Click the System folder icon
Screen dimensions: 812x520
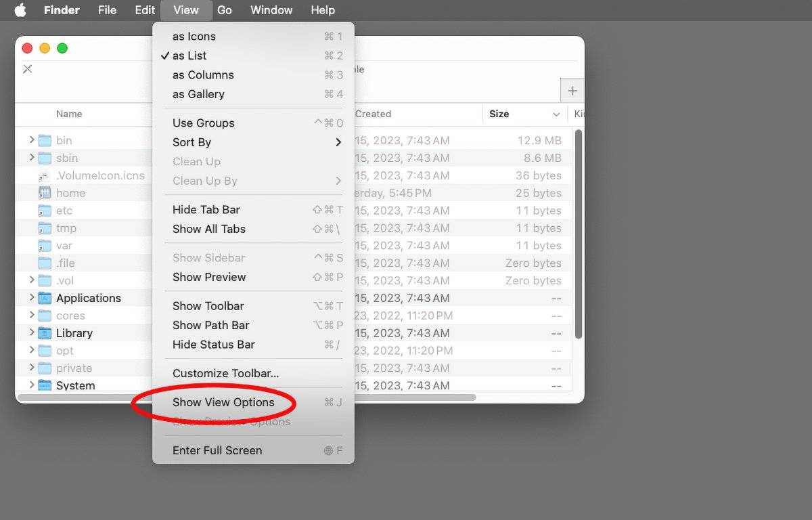click(45, 386)
